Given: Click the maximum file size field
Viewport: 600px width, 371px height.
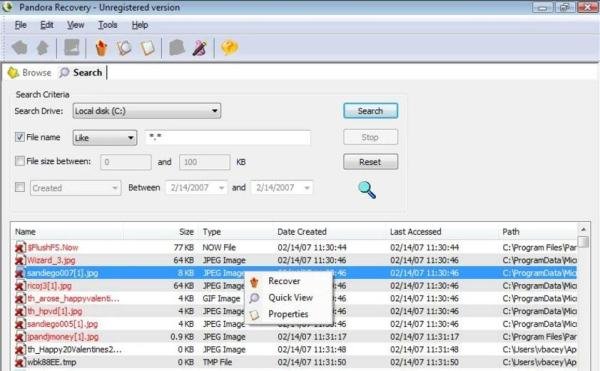Looking at the screenshot, I should coord(205,162).
